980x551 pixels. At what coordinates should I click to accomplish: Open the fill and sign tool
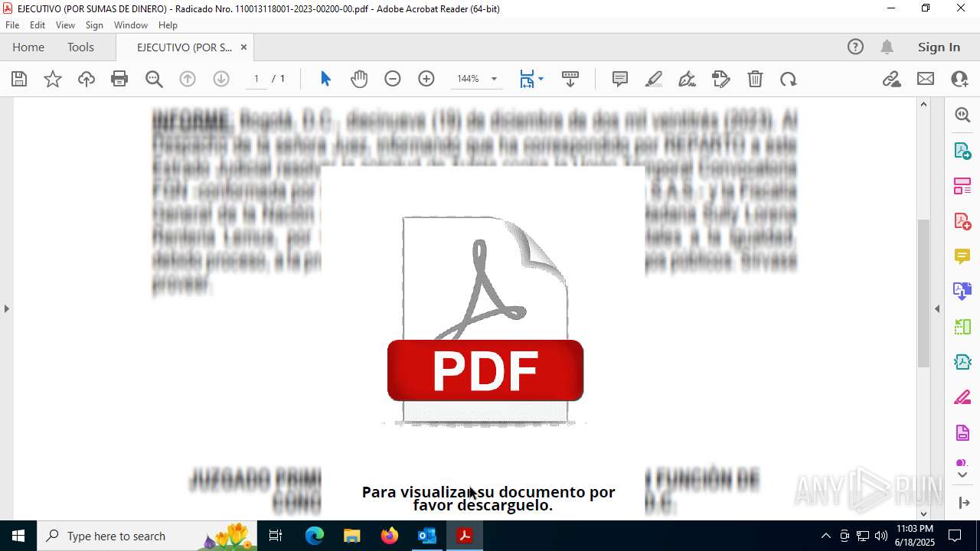coord(721,79)
